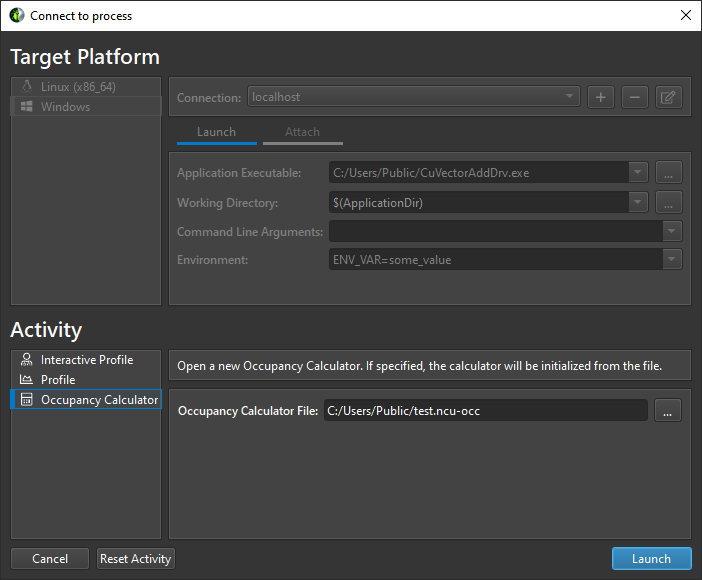
Task: Browse for Working Directory folder
Action: [668, 202]
